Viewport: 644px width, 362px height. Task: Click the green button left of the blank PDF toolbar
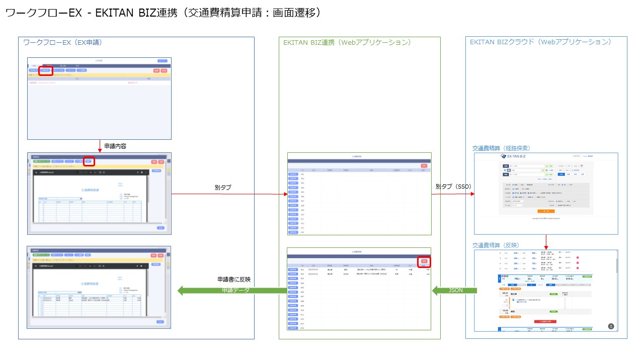click(42, 161)
